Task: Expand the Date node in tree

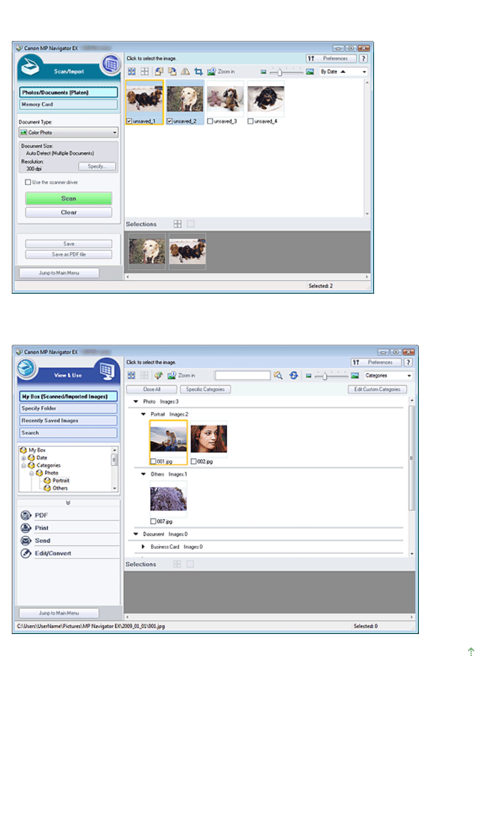Action: (24, 458)
